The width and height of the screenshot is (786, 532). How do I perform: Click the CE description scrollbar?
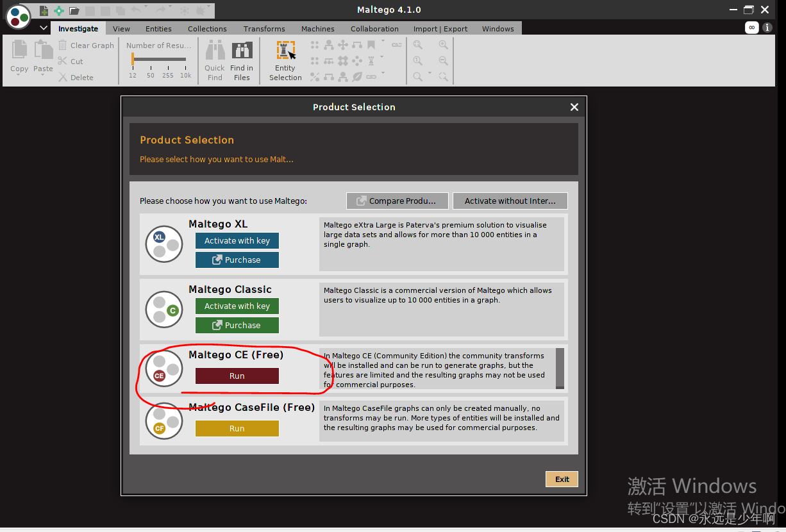point(560,369)
